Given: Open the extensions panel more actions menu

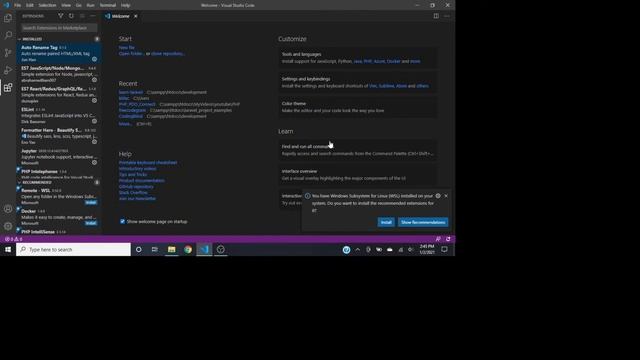Looking at the screenshot, I should point(93,16).
